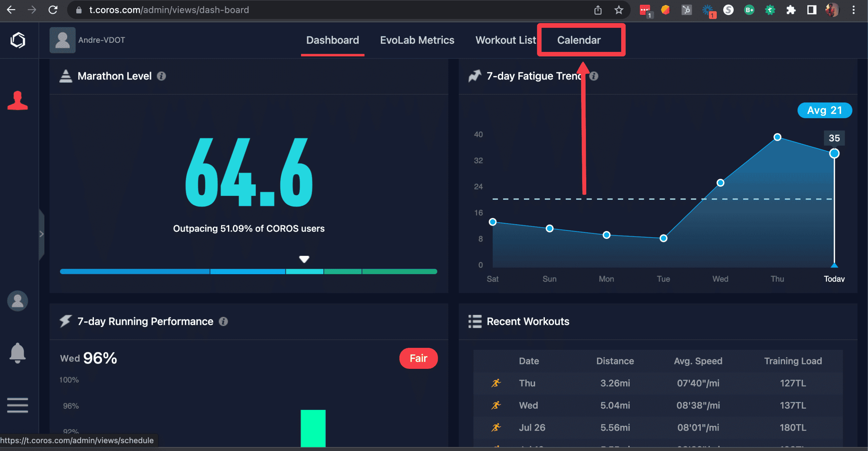Click the Fair status badge
Screen dimensions: 868x451
click(418, 358)
